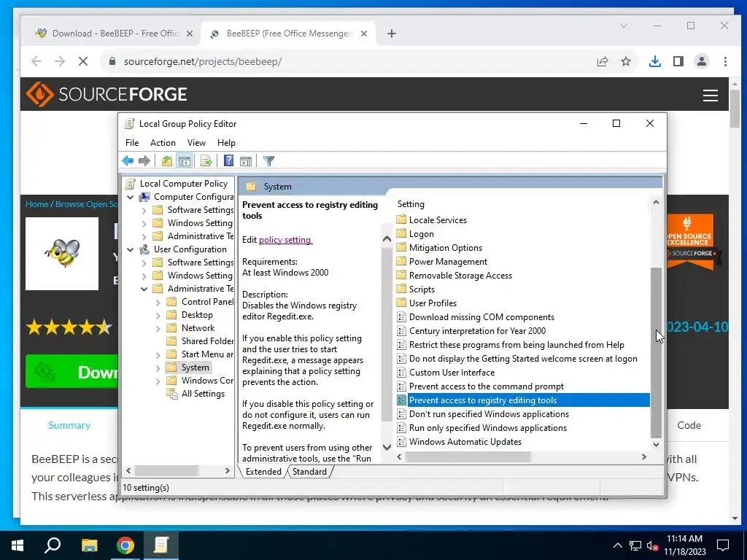
Task: Select Century interpretation for Year 2000
Action: (x=477, y=330)
